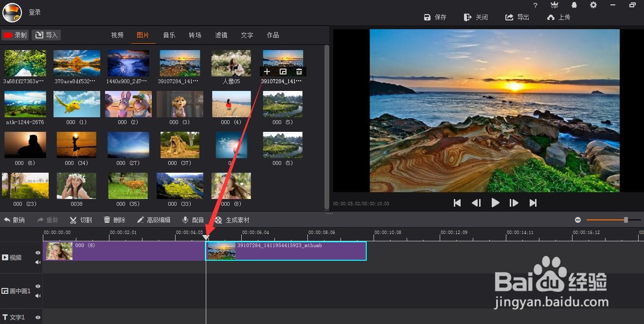
Task: Open the 音乐 tab
Action: coord(169,35)
